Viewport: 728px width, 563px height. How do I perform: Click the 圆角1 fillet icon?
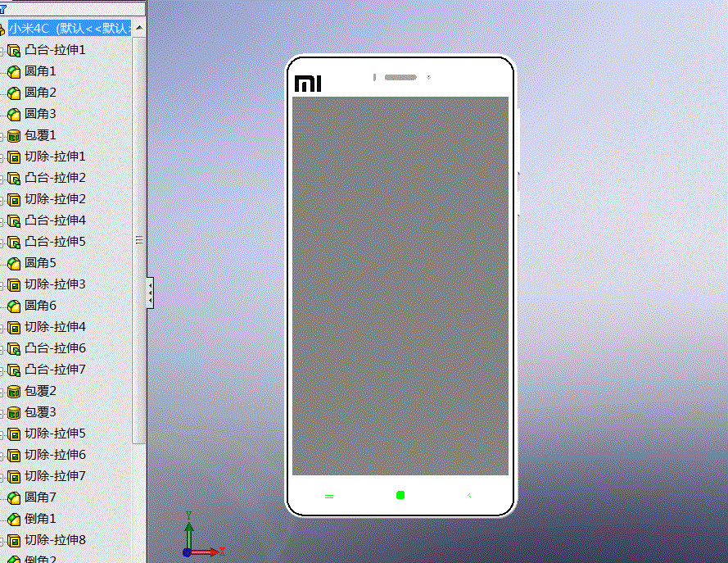[x=14, y=71]
